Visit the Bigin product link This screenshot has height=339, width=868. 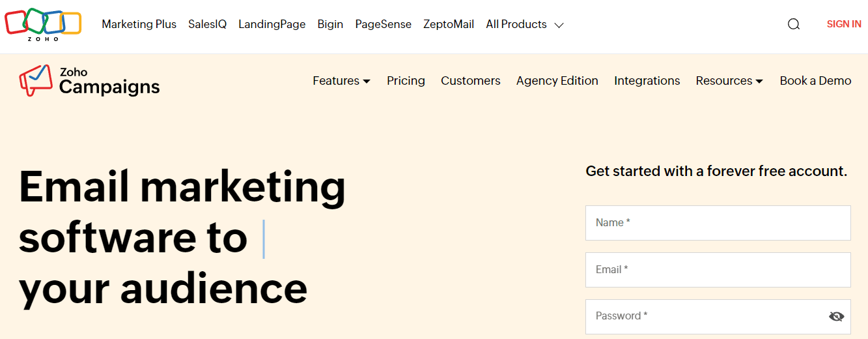click(330, 24)
